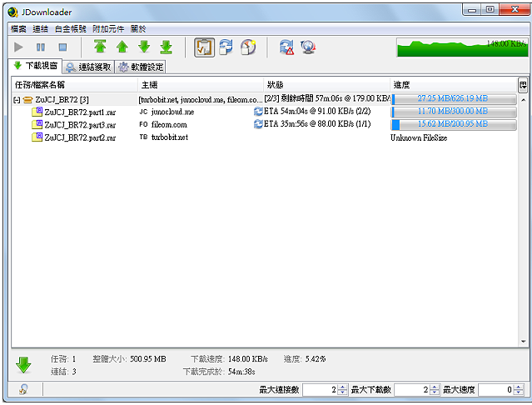Click the TB host icon
This screenshot has height=405, width=532.
143,137
